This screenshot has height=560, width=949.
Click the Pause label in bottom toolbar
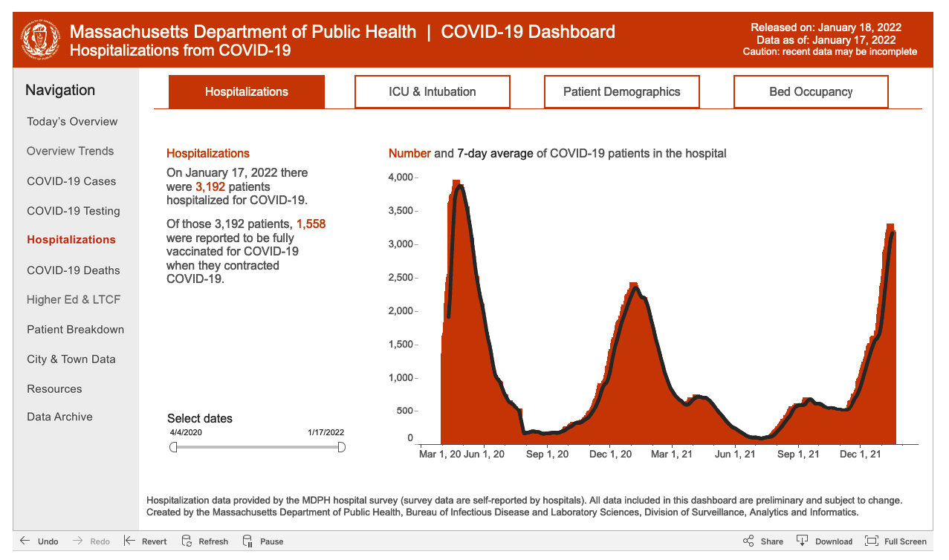[x=272, y=541]
